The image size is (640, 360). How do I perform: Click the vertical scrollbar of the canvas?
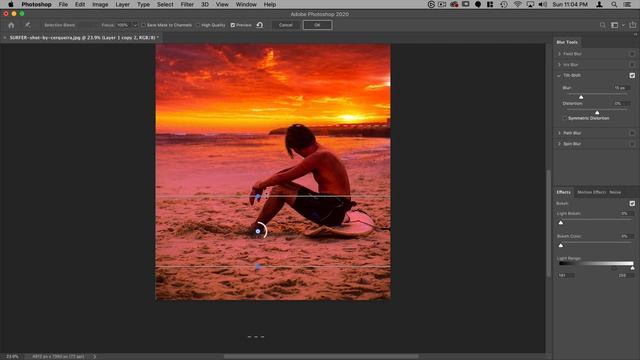coord(549,223)
